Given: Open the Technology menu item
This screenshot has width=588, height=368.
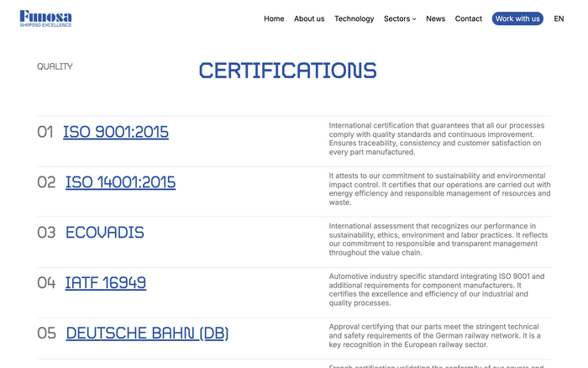Looking at the screenshot, I should (354, 18).
